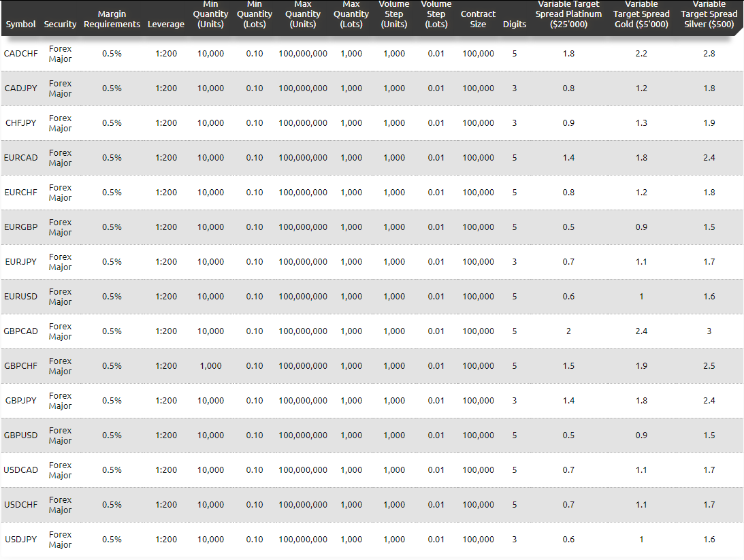Click the EURUSD symbol cell

20,297
